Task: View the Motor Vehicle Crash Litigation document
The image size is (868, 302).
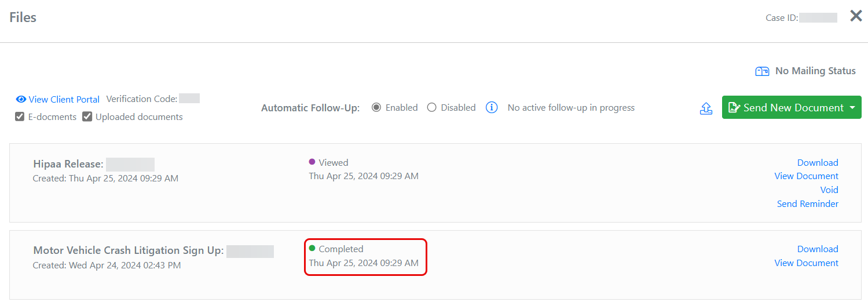Action: 806,263
